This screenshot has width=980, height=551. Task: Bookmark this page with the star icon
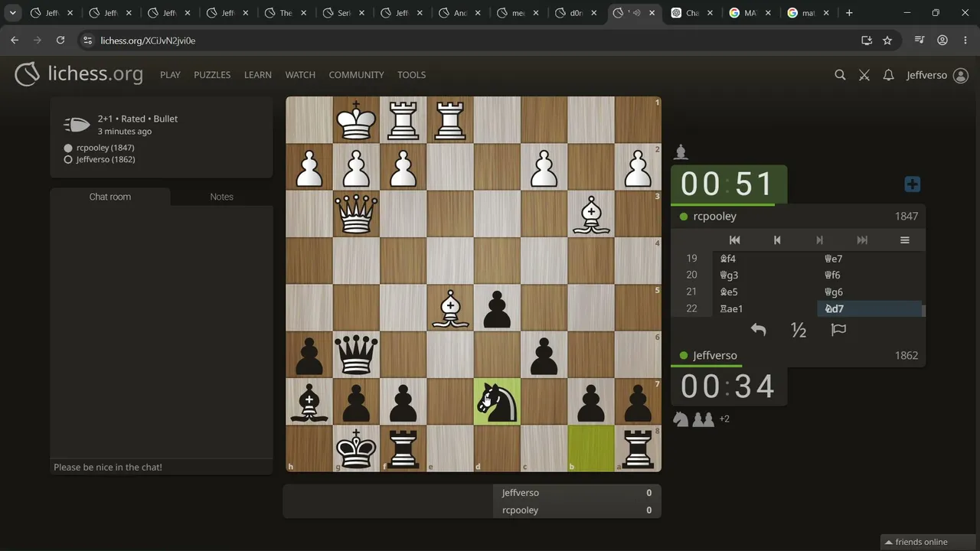(887, 41)
